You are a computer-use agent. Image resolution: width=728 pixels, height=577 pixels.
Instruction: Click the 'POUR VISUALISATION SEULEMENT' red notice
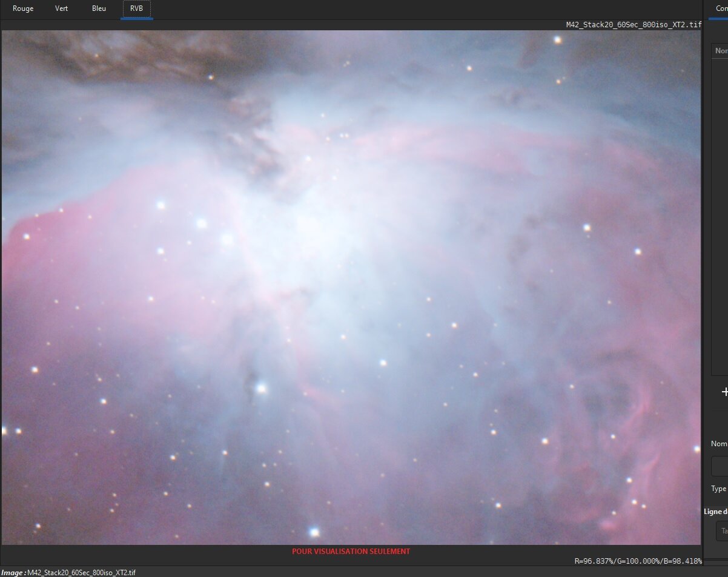pyautogui.click(x=351, y=552)
